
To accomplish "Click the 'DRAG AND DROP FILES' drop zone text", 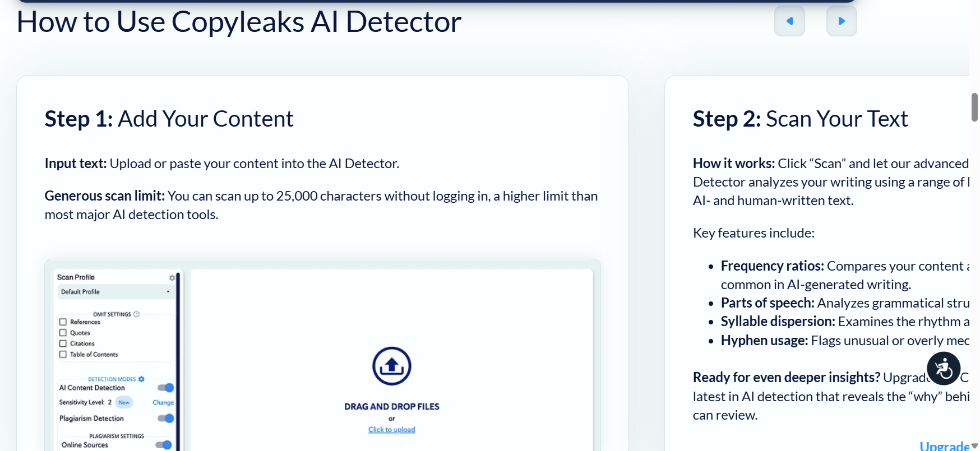I will tap(392, 407).
